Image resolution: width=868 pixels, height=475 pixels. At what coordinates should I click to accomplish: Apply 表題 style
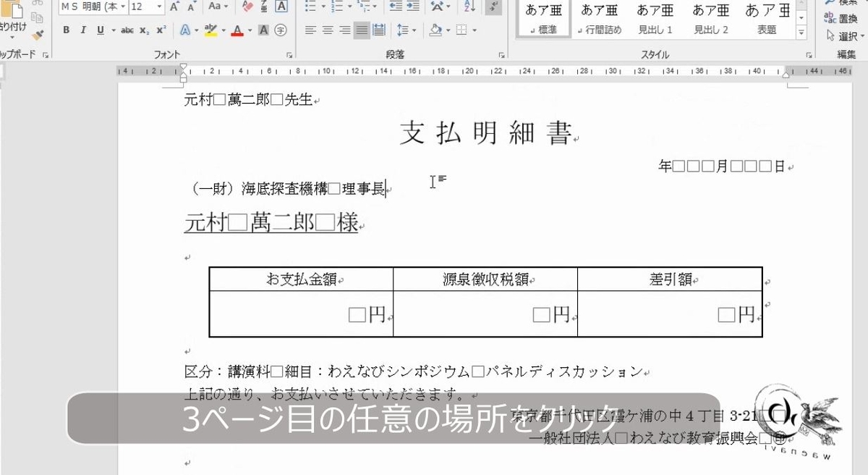[x=767, y=19]
